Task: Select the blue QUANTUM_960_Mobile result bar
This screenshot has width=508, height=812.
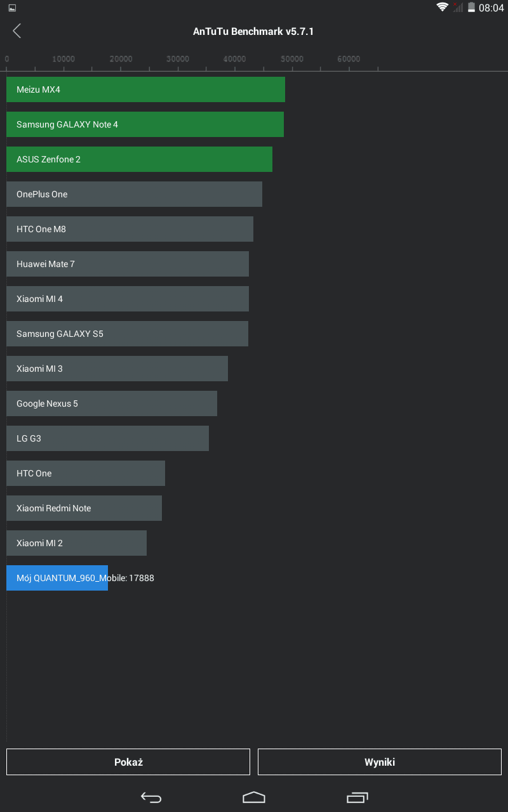Action: pos(57,578)
